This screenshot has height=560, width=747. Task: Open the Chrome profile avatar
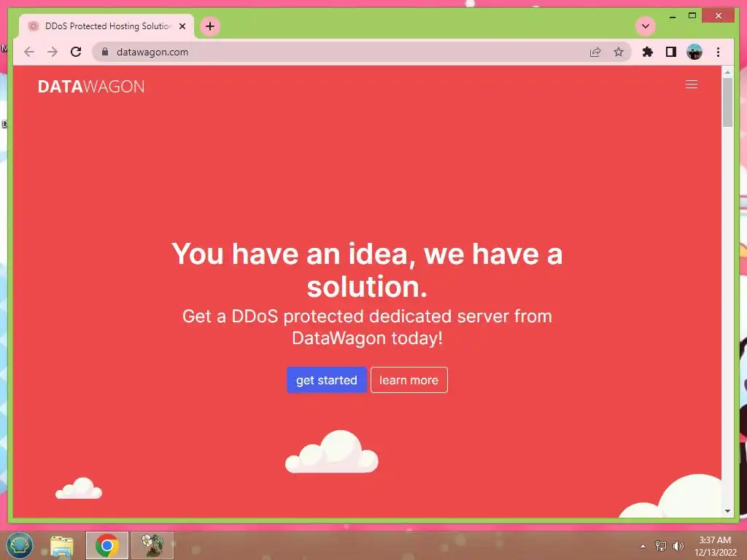click(x=694, y=52)
